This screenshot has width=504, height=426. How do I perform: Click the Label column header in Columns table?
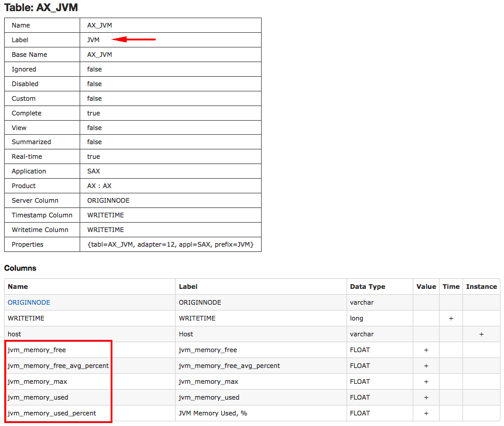click(x=188, y=287)
